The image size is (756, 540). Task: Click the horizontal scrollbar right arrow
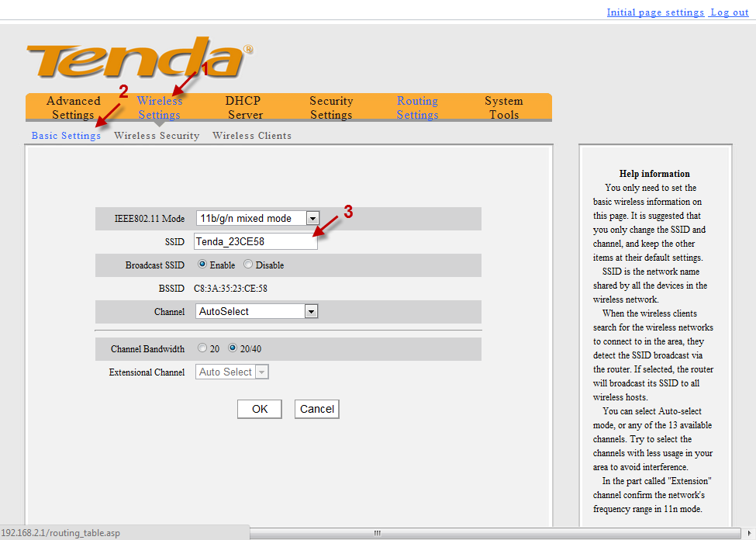(749, 533)
